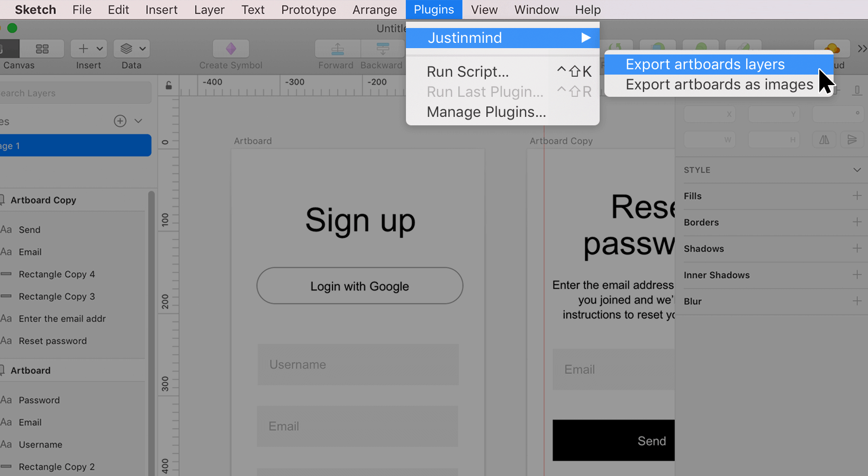Image resolution: width=868 pixels, height=476 pixels.
Task: Select the Justinmind submenu item
Action: (502, 38)
